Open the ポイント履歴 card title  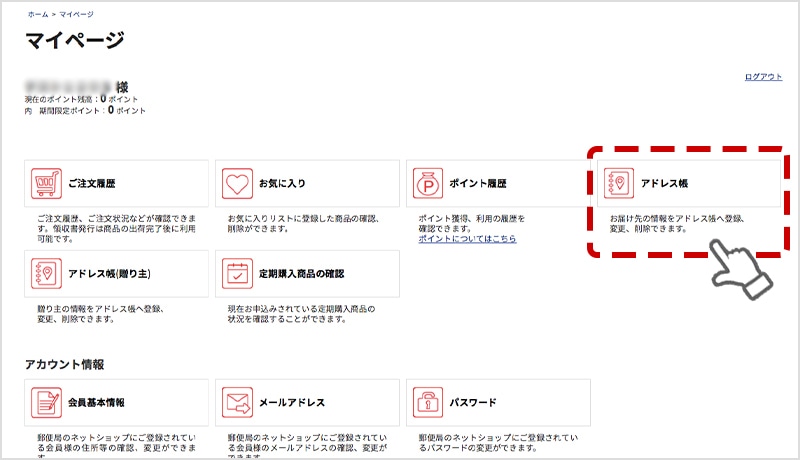point(480,184)
